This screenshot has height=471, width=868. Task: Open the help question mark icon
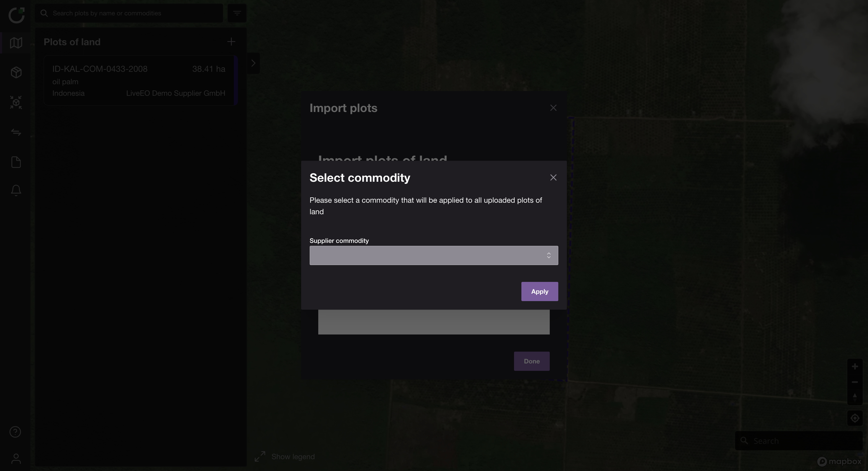pos(15,432)
